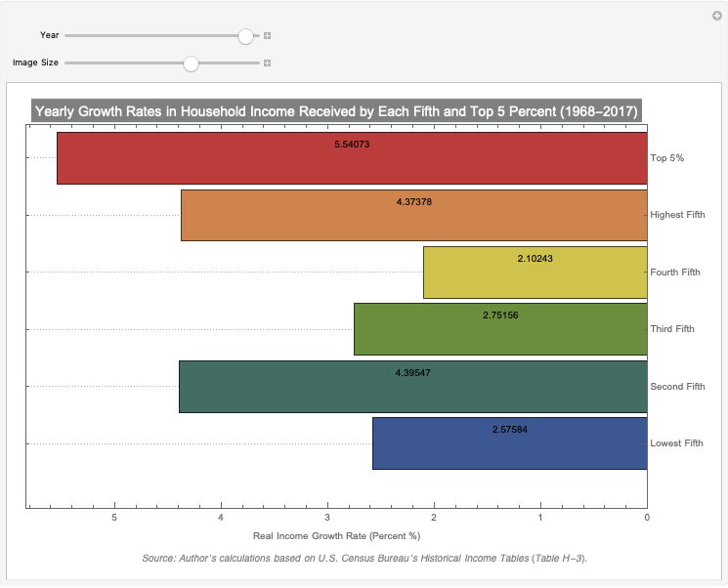
Task: Expand the Image Size controls plus icon
Action: click(268, 63)
